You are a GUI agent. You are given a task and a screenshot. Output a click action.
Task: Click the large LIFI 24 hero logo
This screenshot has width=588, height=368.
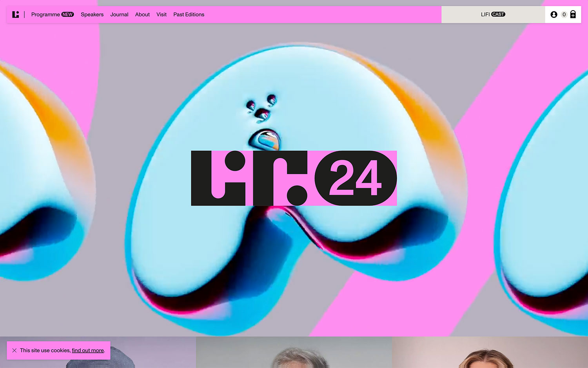294,178
